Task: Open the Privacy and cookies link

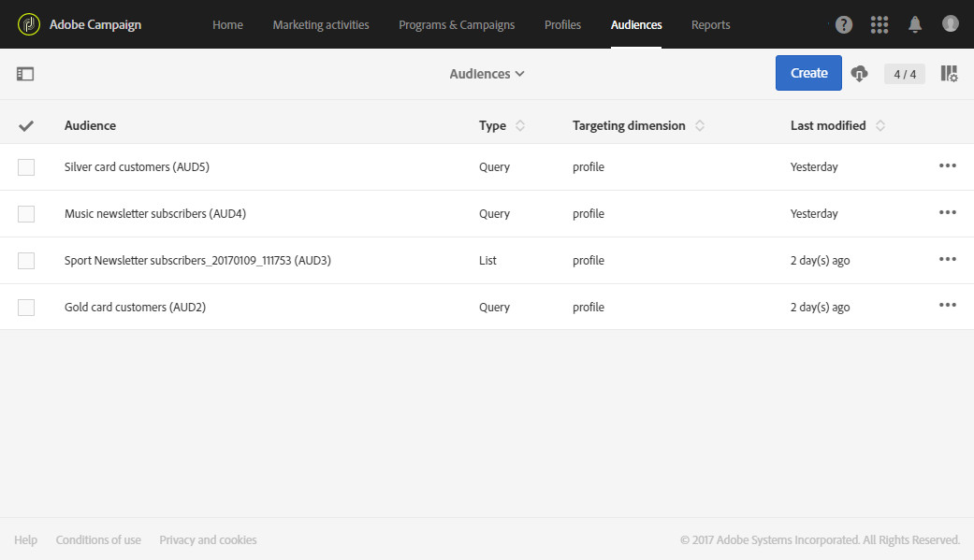Action: 208,539
